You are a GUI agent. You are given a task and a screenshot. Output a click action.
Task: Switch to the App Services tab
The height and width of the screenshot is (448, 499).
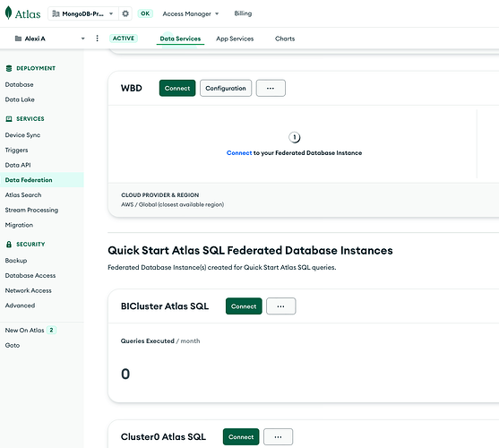(235, 39)
